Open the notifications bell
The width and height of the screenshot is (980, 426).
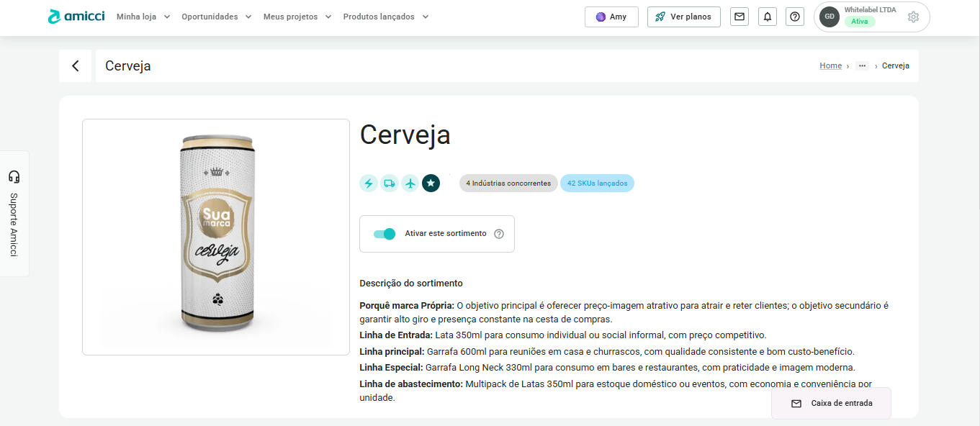(768, 17)
